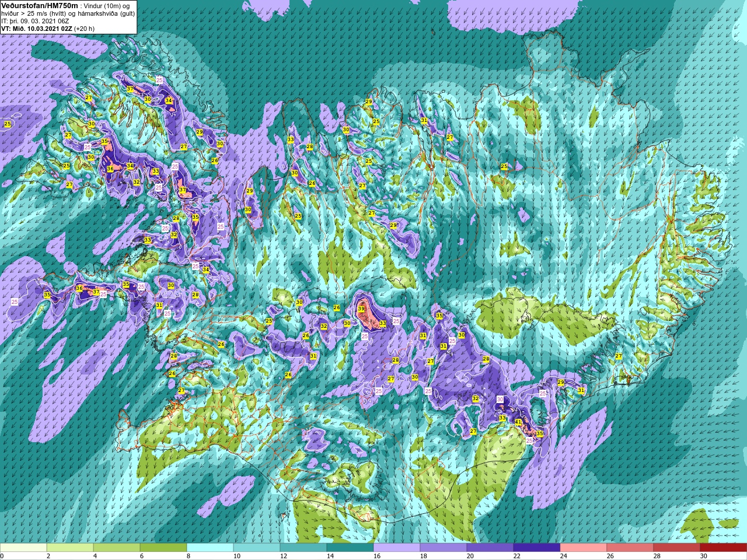
Task: Click the legend scale value 30
Action: (704, 556)
